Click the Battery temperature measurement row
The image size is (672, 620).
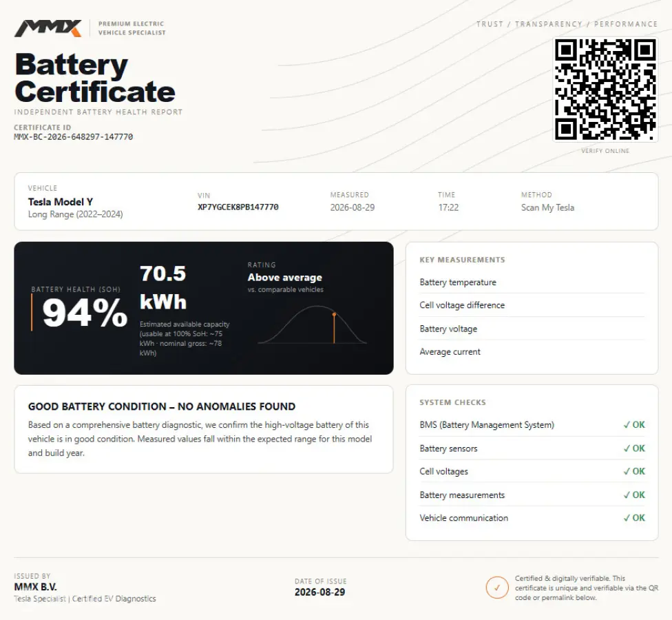532,282
